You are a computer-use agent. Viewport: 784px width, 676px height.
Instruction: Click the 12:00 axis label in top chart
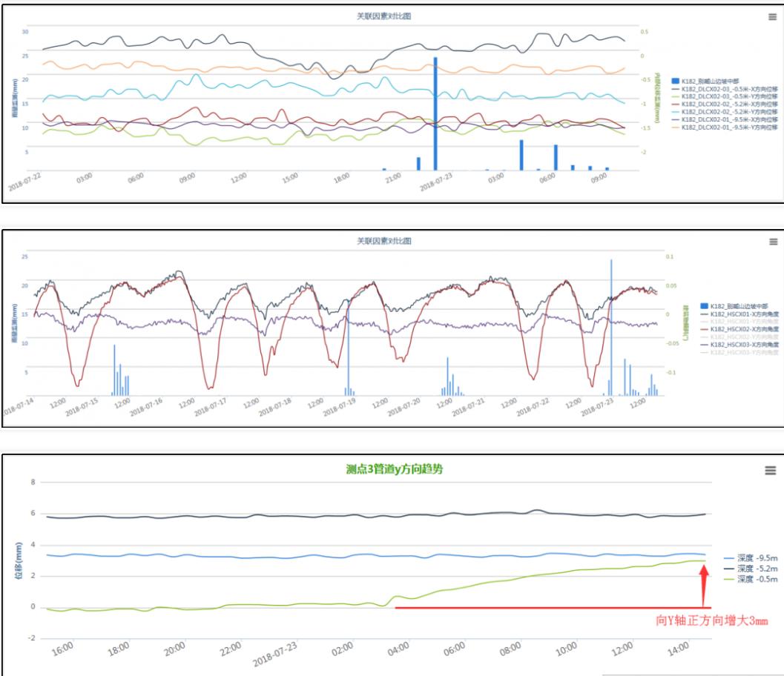point(238,177)
